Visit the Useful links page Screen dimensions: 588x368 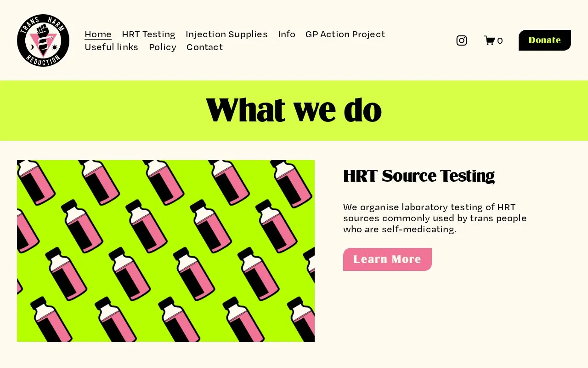click(x=112, y=47)
